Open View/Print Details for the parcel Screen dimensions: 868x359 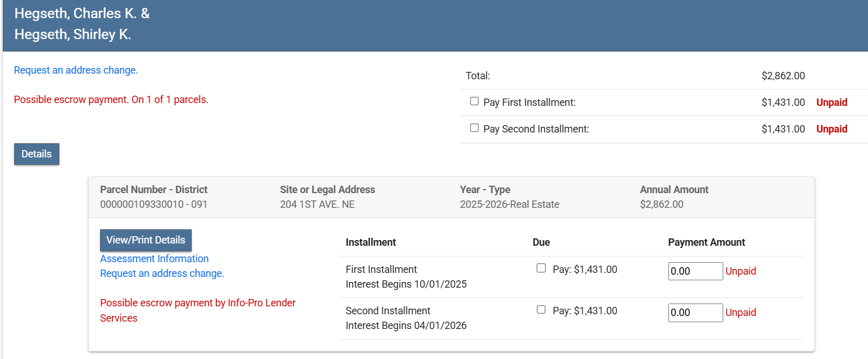coord(146,240)
